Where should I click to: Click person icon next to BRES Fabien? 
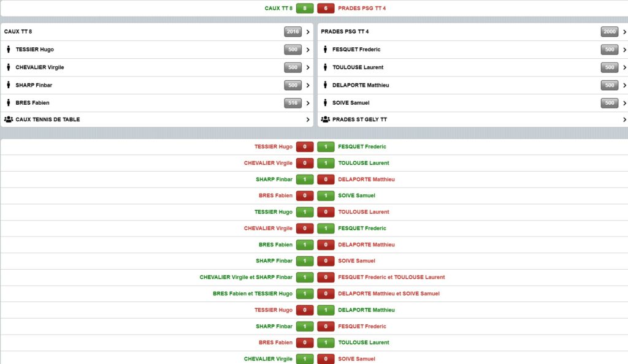(9, 103)
